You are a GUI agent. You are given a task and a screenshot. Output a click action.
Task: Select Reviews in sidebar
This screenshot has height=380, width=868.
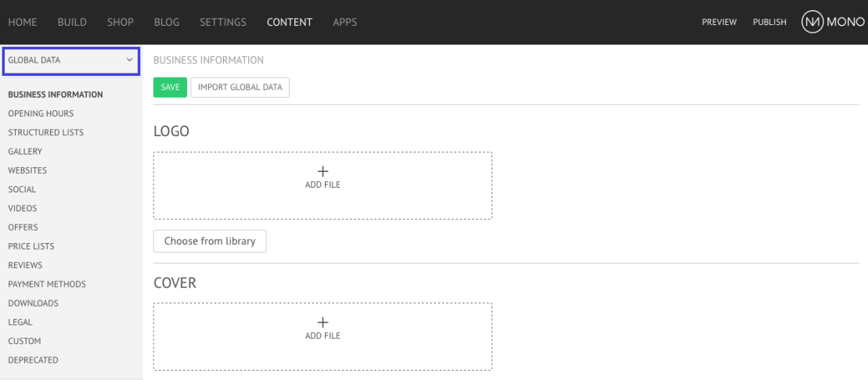pos(25,265)
